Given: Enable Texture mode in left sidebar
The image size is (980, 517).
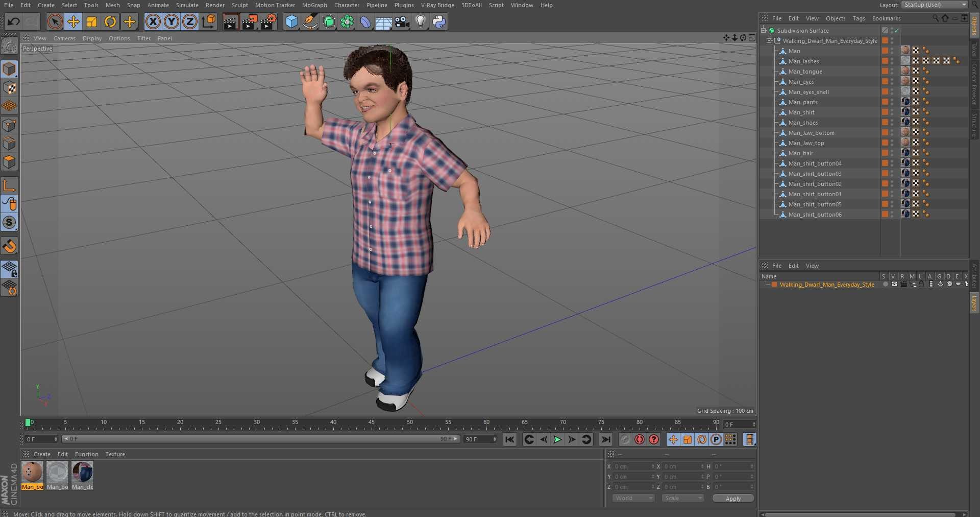Looking at the screenshot, I should 10,87.
